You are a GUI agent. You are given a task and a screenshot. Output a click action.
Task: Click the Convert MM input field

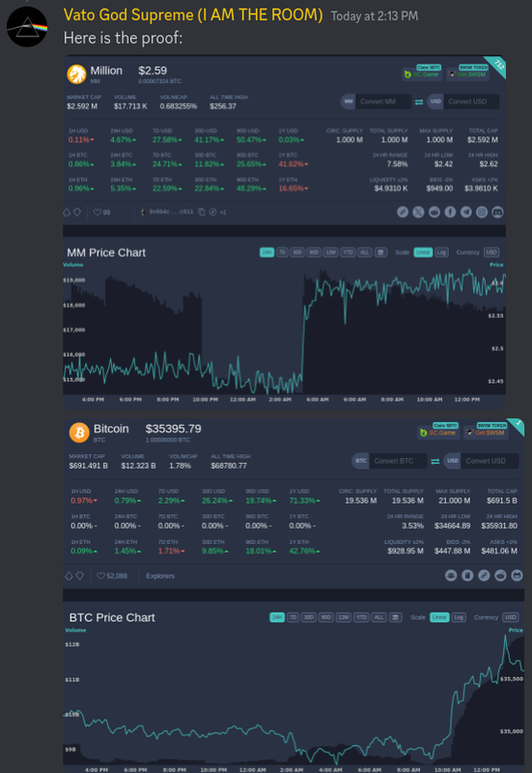382,101
